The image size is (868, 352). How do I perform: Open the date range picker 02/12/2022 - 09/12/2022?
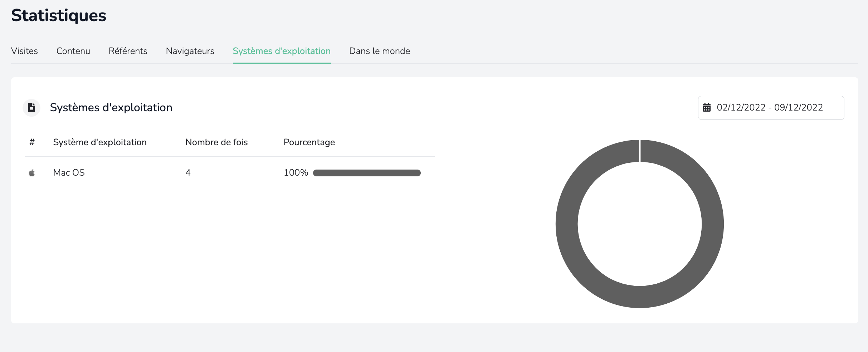(x=771, y=108)
